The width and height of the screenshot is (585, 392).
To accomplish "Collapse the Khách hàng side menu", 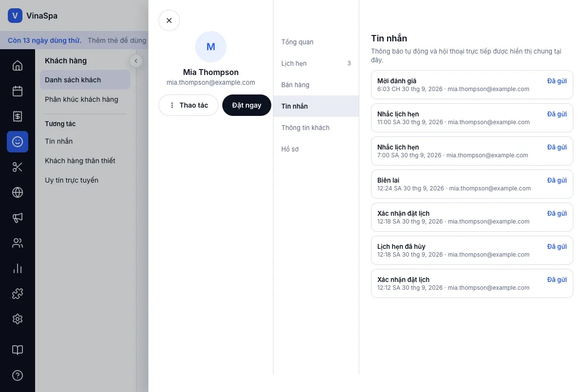I will [x=136, y=61].
